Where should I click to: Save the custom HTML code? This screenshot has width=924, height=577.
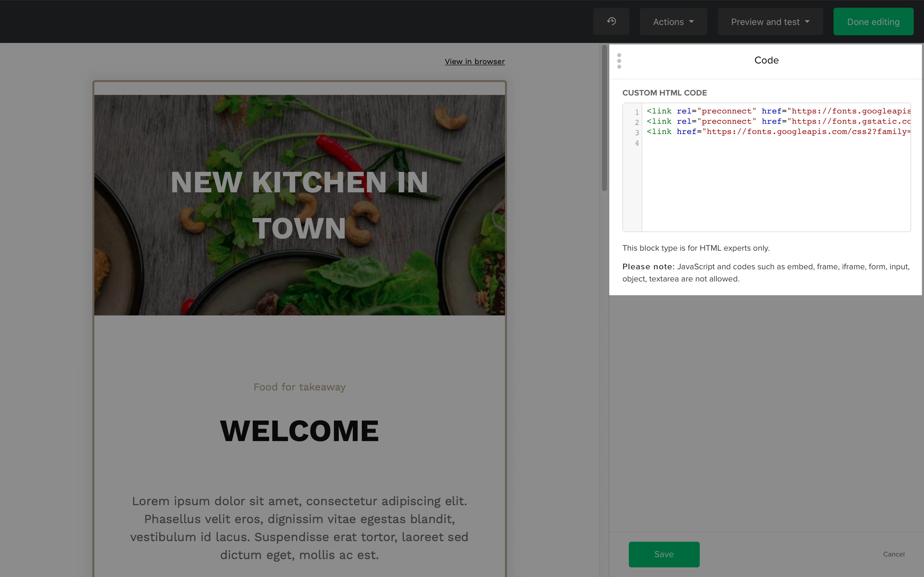coord(663,554)
